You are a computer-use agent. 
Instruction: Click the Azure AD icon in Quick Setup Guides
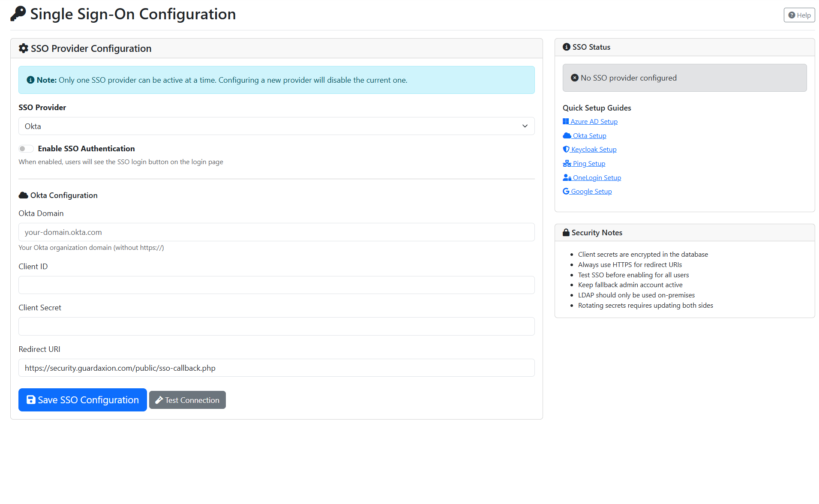pos(566,121)
